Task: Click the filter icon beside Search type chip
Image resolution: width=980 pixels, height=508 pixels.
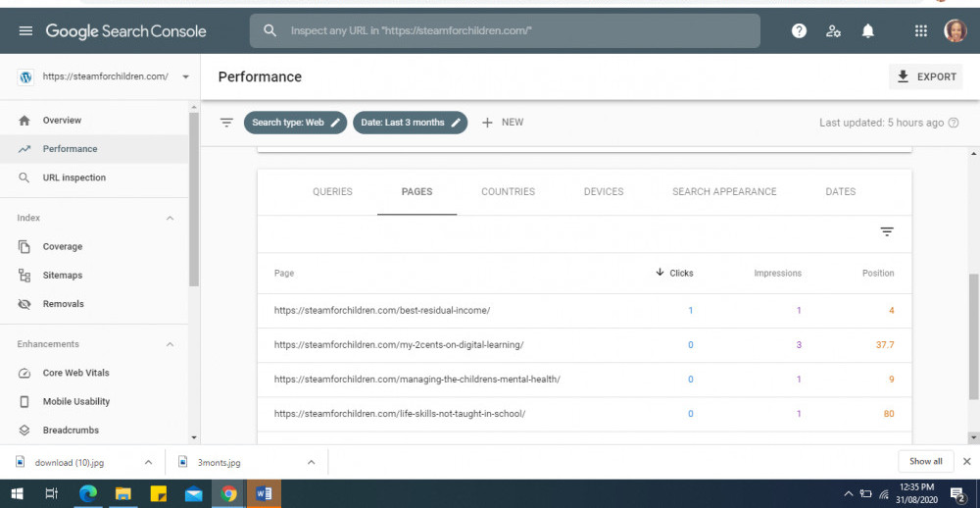Action: click(x=226, y=123)
